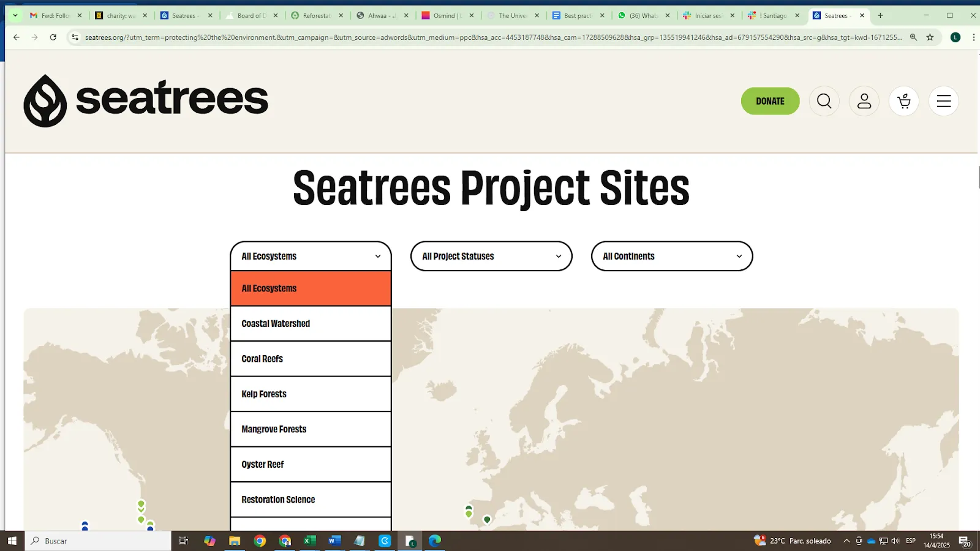Image resolution: width=980 pixels, height=551 pixels.
Task: Close the active Seatrees tab
Action: coord(862,15)
